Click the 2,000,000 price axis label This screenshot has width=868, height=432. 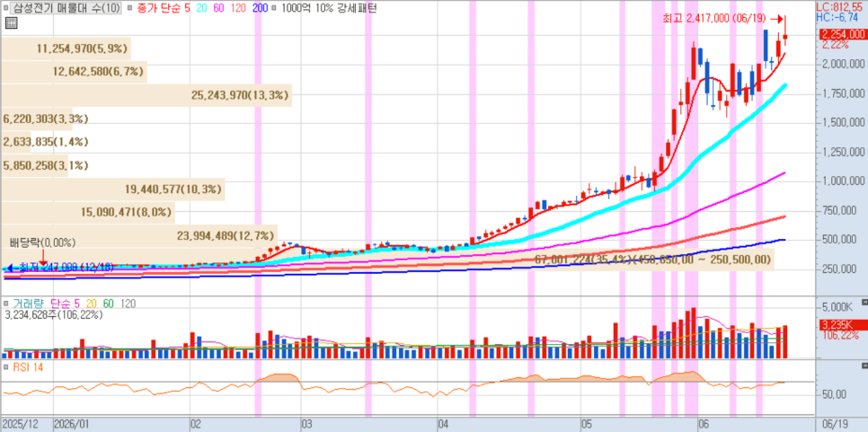843,63
